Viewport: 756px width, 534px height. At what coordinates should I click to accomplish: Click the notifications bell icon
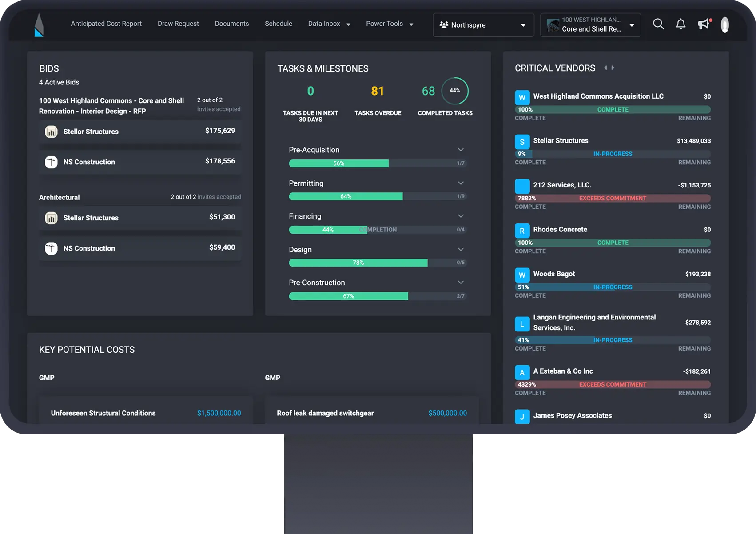(x=680, y=24)
